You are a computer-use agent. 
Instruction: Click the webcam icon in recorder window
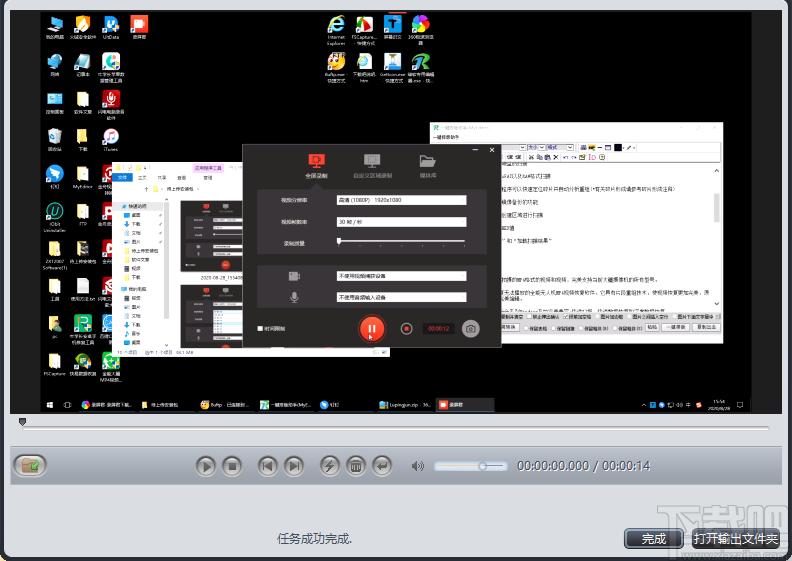click(294, 276)
